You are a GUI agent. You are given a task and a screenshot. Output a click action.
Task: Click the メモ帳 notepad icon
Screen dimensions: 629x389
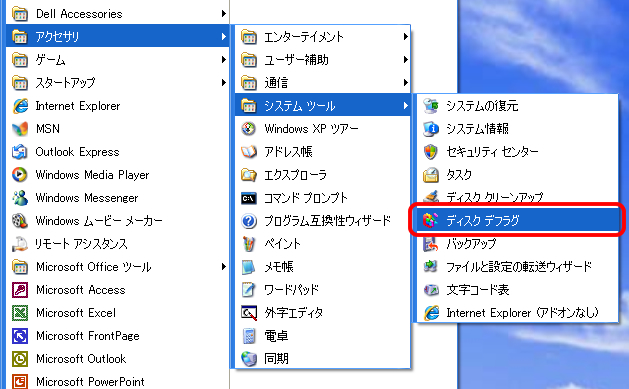(x=249, y=267)
